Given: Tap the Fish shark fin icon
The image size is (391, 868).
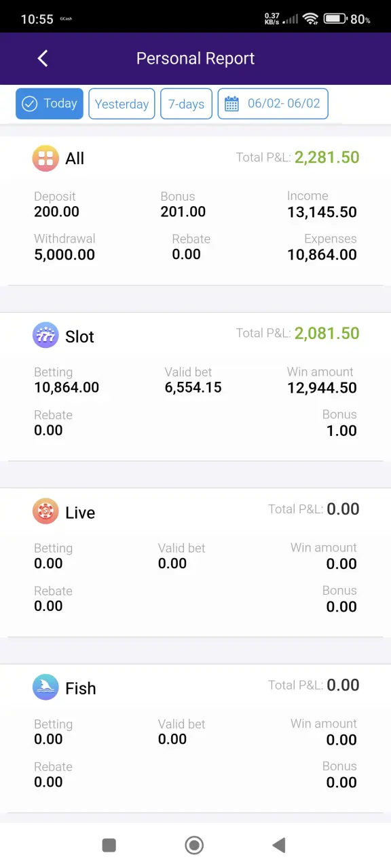Looking at the screenshot, I should 45,687.
